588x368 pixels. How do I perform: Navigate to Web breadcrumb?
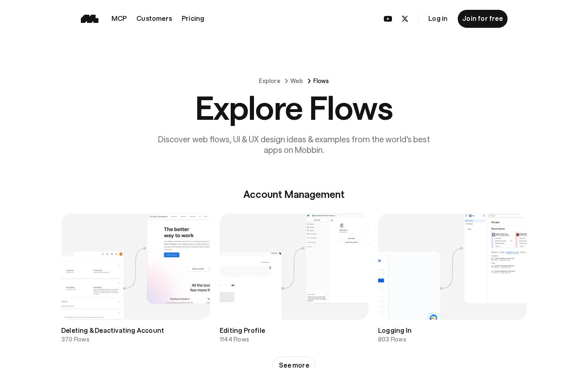(296, 81)
